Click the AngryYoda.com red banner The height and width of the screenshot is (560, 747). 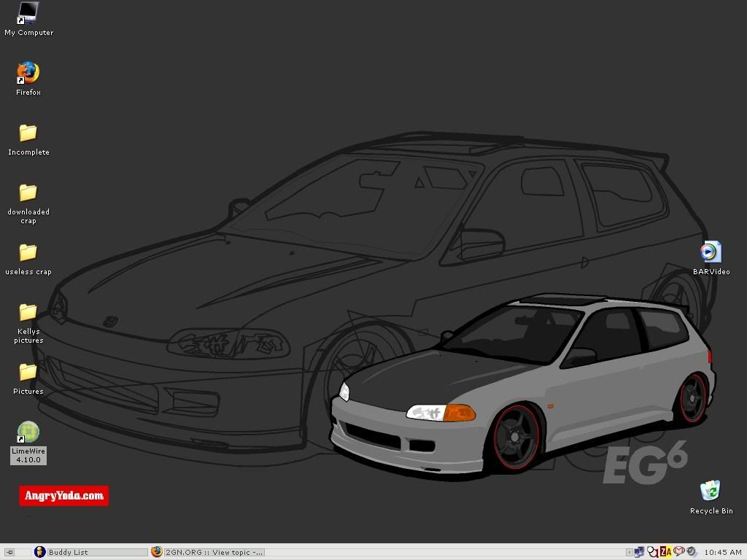pos(64,496)
